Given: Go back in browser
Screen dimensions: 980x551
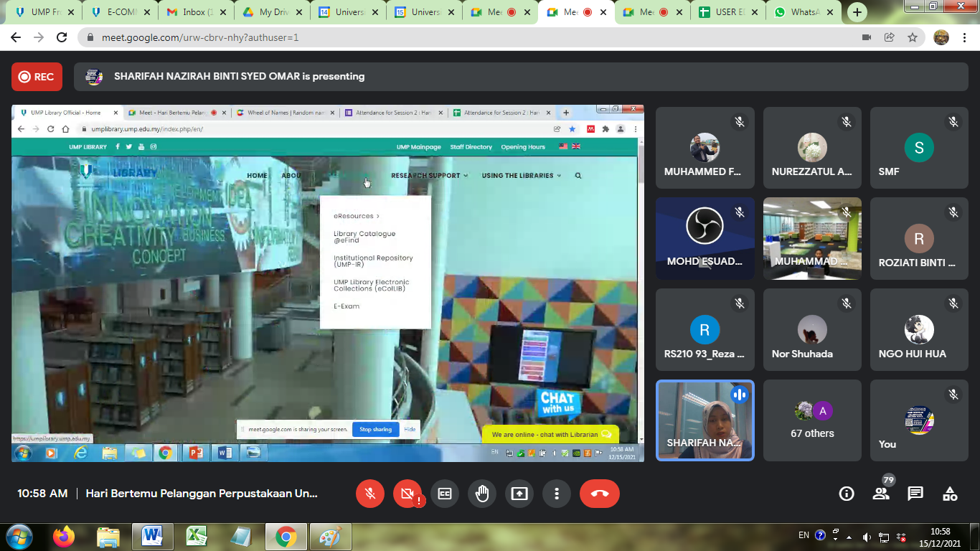Looking at the screenshot, I should (16, 37).
